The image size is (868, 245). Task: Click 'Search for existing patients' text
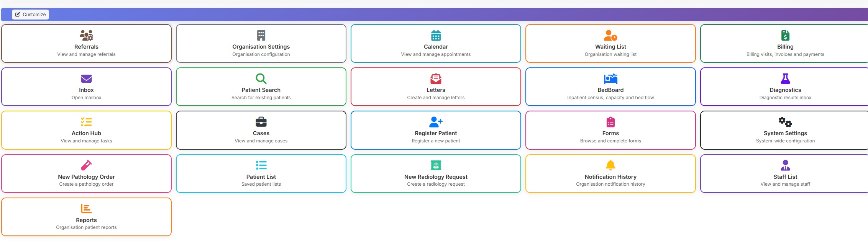(x=261, y=98)
